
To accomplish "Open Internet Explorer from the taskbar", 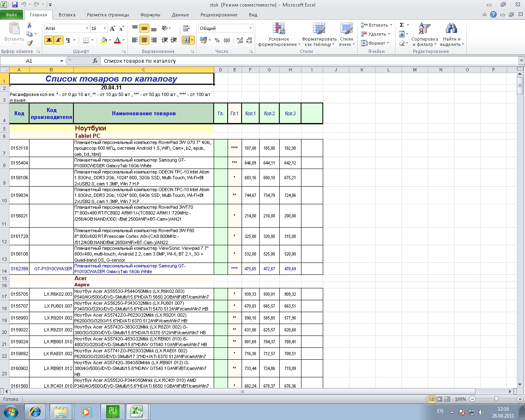I will [x=35, y=411].
